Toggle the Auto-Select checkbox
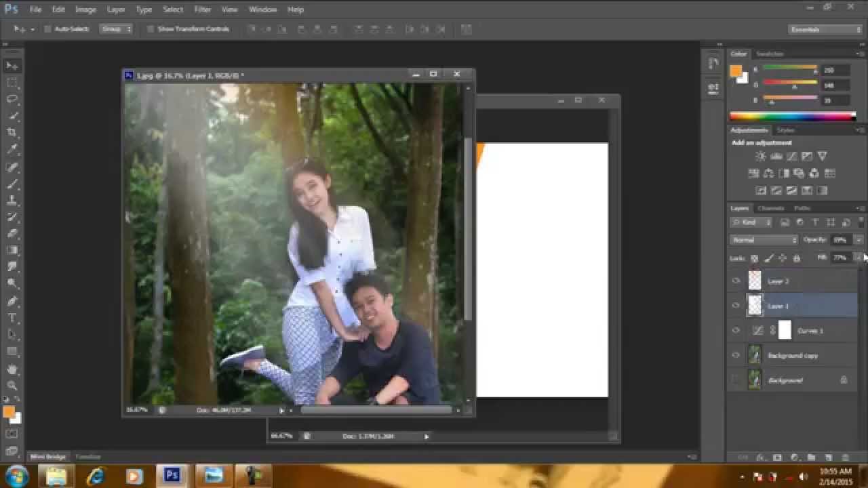This screenshot has width=868, height=488. pos(47,29)
